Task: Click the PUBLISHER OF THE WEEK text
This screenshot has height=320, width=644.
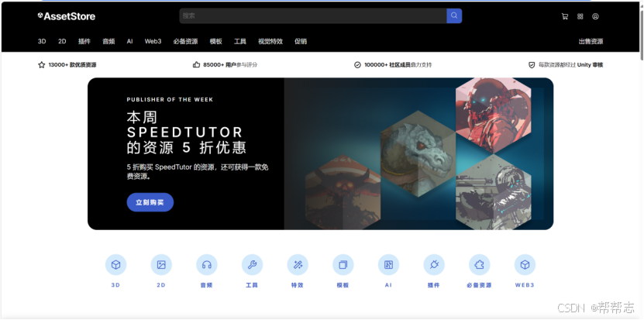Action: coord(170,100)
